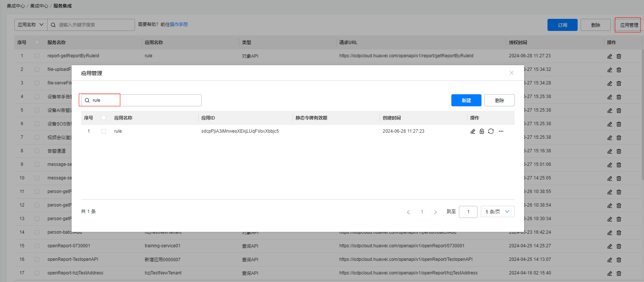Delete the report-getReportByRuleId service row
Viewport: 644px width, 282px height.
click(619, 56)
